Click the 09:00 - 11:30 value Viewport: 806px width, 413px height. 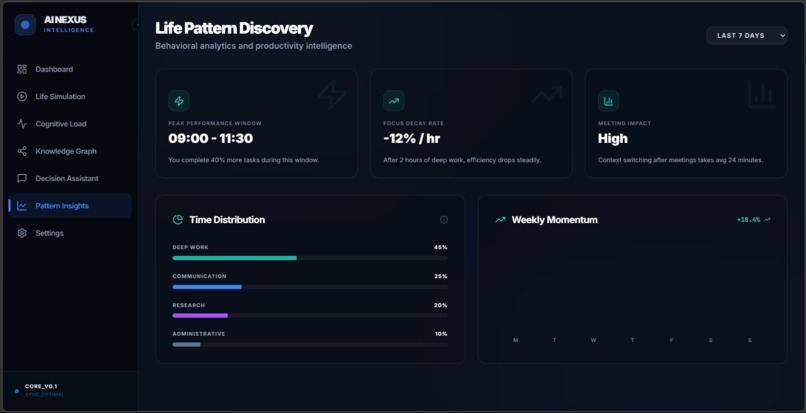pyautogui.click(x=211, y=138)
